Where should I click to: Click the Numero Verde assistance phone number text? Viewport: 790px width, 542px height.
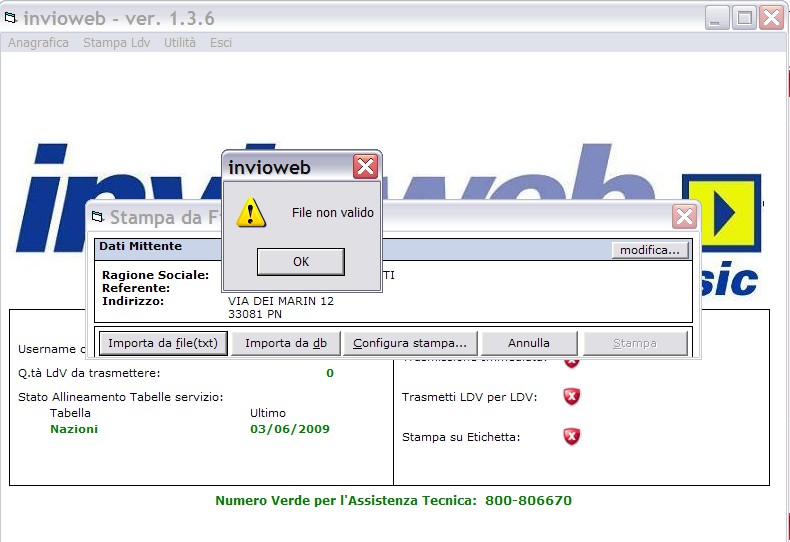point(393,501)
